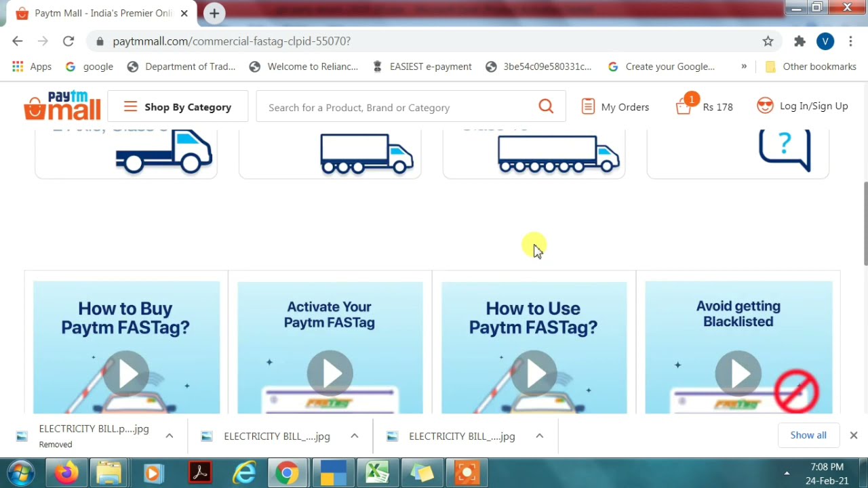Open the shopping cart showing Rs 178
Image resolution: width=868 pixels, height=488 pixels.
[x=704, y=106]
